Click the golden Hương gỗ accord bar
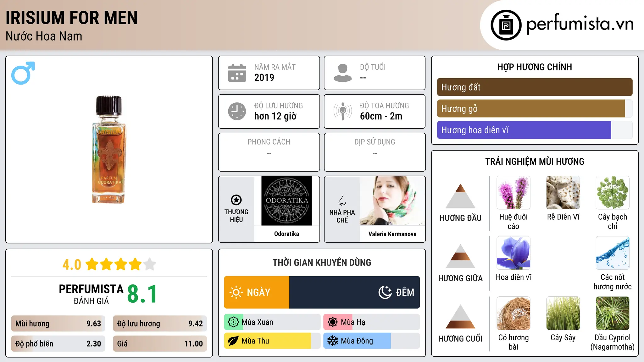The image size is (644, 362). tap(531, 108)
